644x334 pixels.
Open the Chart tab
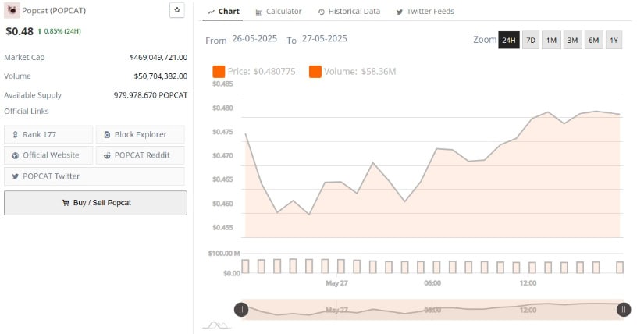[x=223, y=12]
